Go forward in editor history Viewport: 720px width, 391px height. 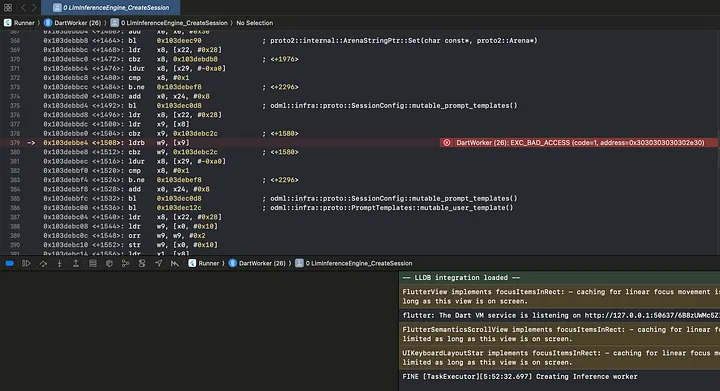tap(34, 7)
